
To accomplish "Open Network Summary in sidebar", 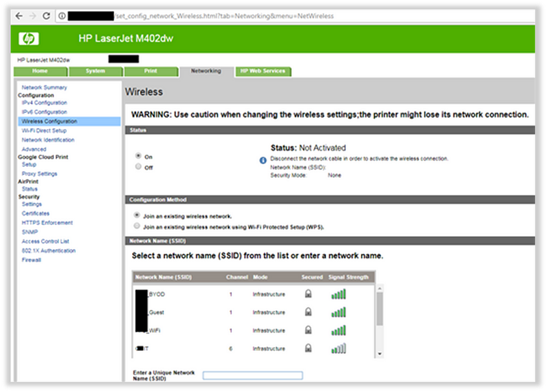I will point(44,88).
